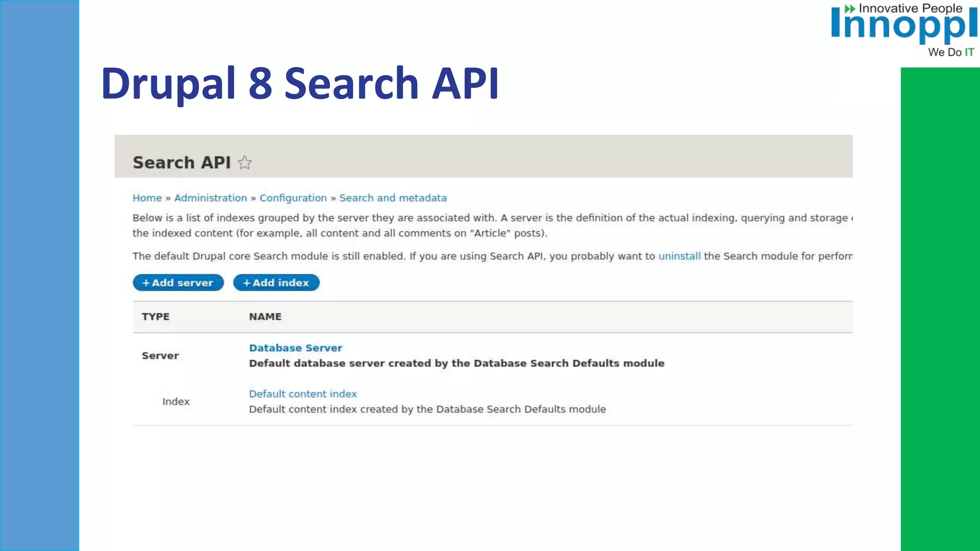Viewport: 980px width, 551px height.
Task: Click the NAME column header
Action: [x=265, y=317]
